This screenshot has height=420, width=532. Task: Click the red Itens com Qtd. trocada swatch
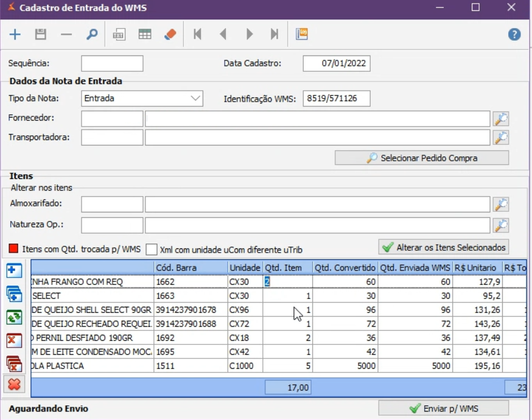click(x=14, y=249)
